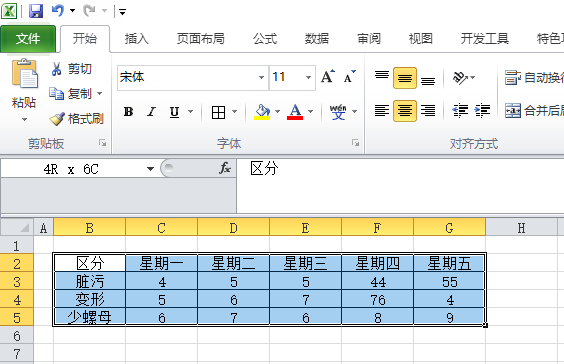Open the Undo history dropdown arrow
Image resolution: width=564 pixels, height=364 pixels.
tap(72, 11)
